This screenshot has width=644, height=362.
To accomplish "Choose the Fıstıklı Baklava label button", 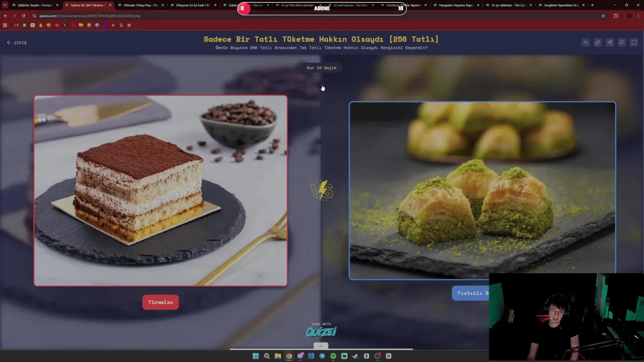I will point(470,293).
